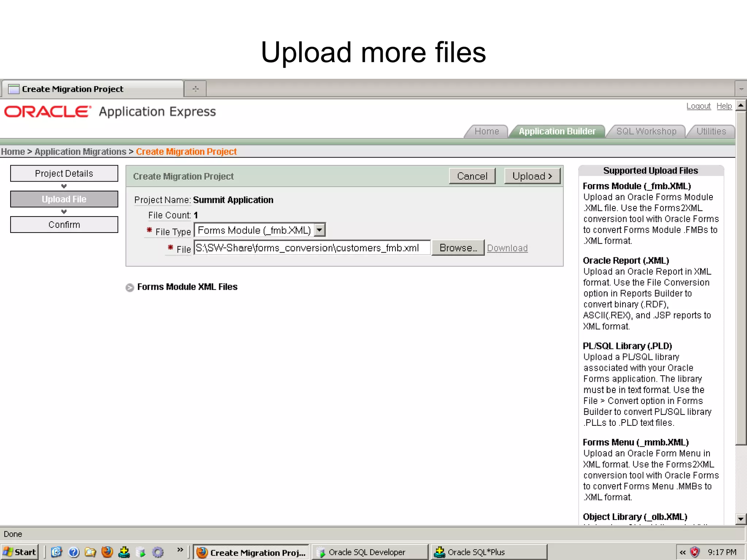Click the Browse... button
The image size is (747, 560).
(x=458, y=248)
